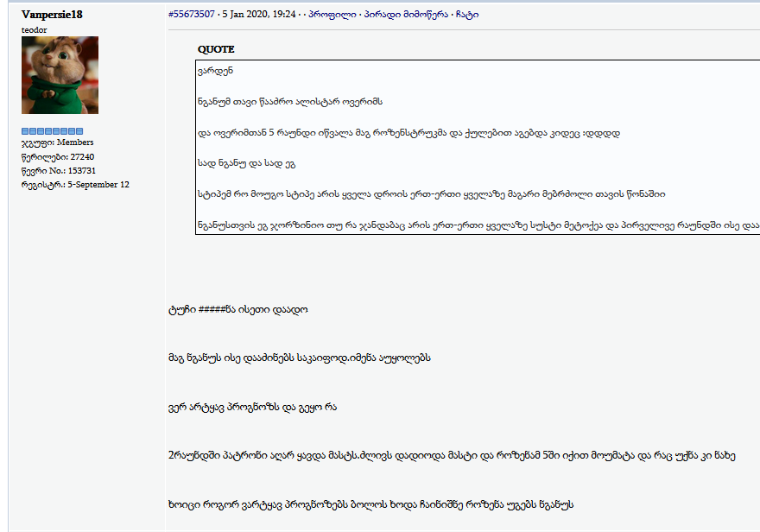Click the Members group label
Viewport: 760px width, 532px height.
(x=76, y=142)
